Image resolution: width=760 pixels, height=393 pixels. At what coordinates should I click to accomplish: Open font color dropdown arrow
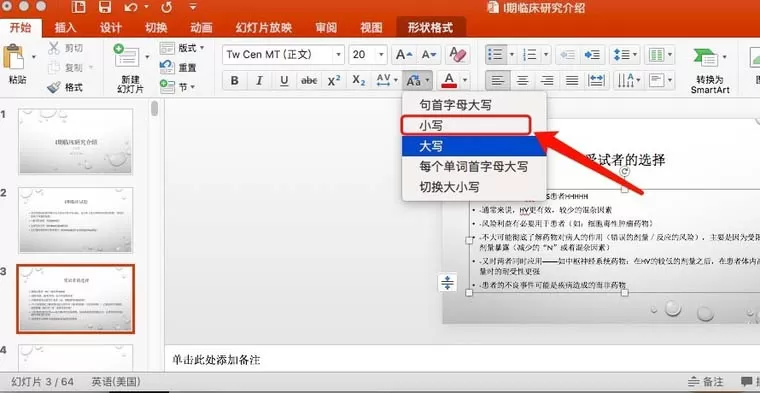coord(465,80)
